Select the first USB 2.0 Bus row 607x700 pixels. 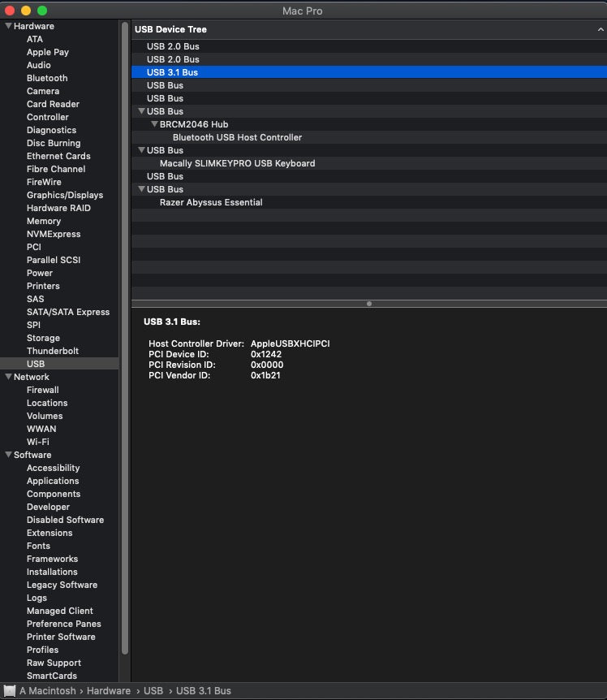tap(173, 46)
